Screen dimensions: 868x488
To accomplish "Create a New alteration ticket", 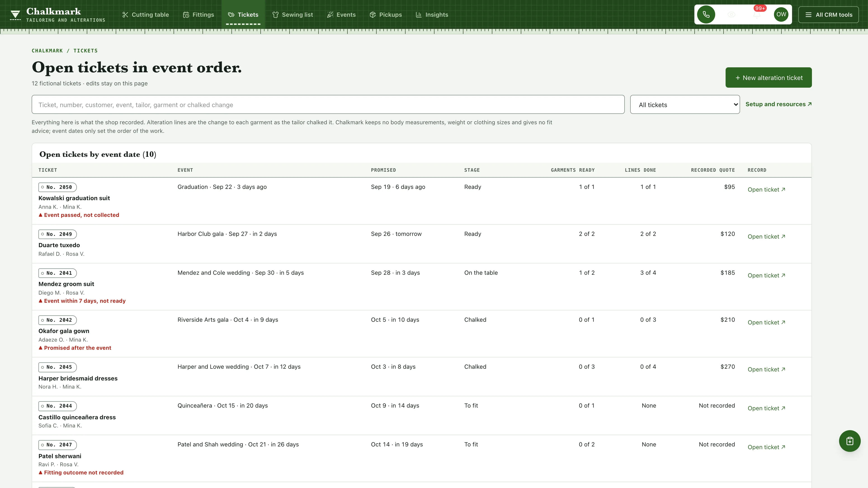I will tap(768, 77).
